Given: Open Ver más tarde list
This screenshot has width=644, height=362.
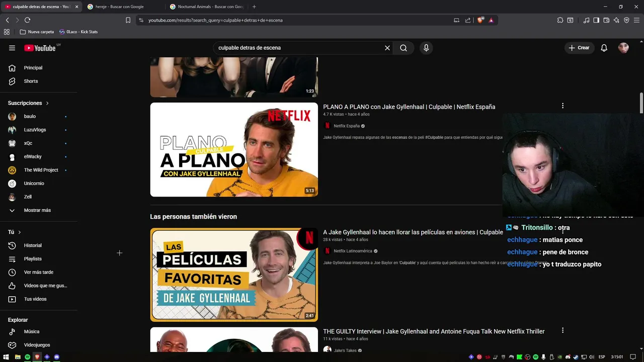Looking at the screenshot, I should (38, 273).
